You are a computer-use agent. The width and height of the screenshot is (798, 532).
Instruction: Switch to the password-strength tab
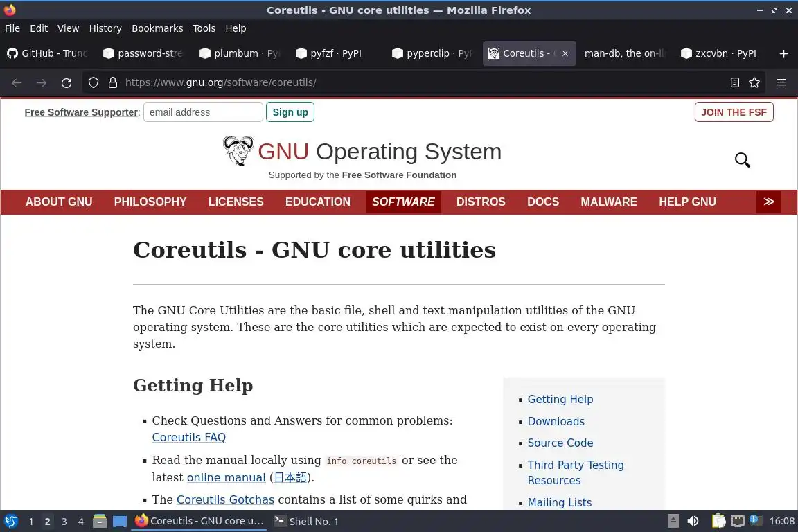(144, 53)
